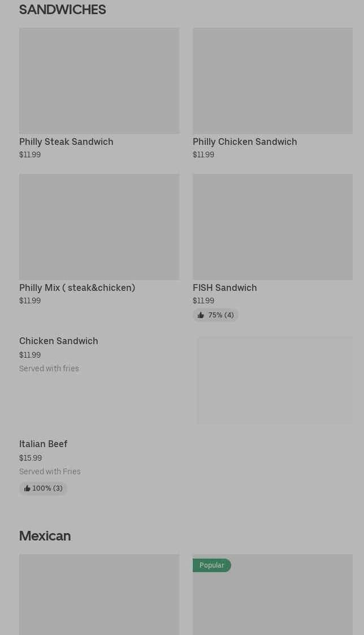Open Philly Steak Sandwich item photo

coord(99,81)
